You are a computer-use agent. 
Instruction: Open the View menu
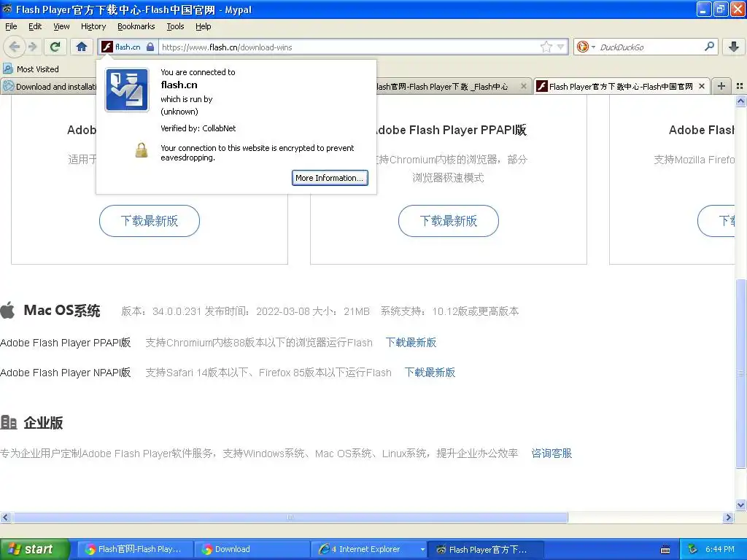(61, 26)
